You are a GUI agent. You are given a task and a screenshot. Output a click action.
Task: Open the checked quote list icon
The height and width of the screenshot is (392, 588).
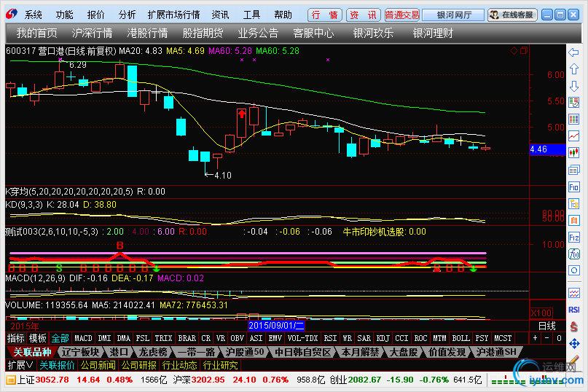[573, 103]
